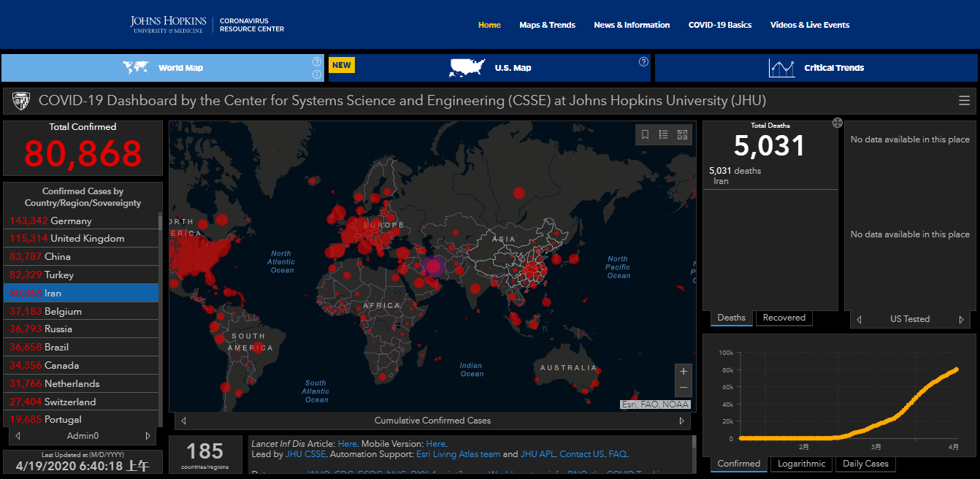Select Canada in the country list
The height and width of the screenshot is (479, 980).
[x=81, y=365]
